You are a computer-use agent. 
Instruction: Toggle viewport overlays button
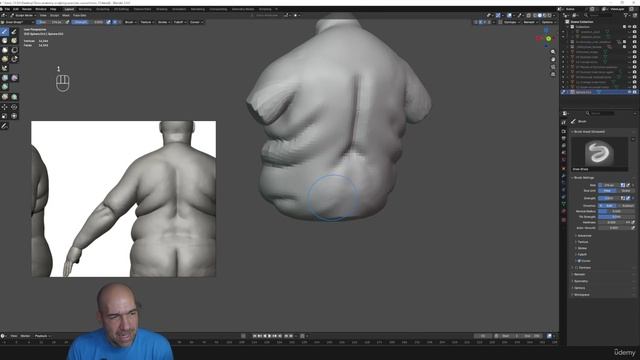point(509,16)
